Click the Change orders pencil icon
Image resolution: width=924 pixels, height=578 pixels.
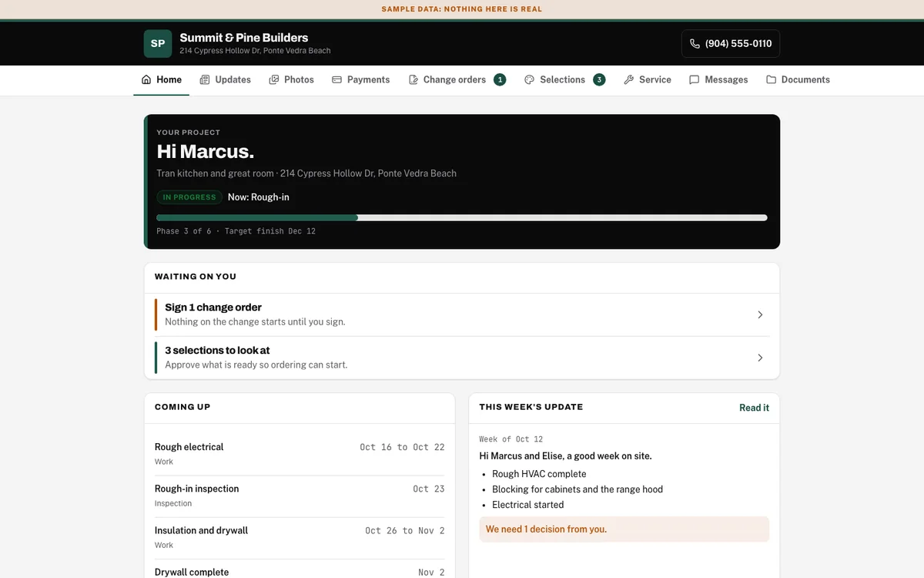[x=413, y=79]
